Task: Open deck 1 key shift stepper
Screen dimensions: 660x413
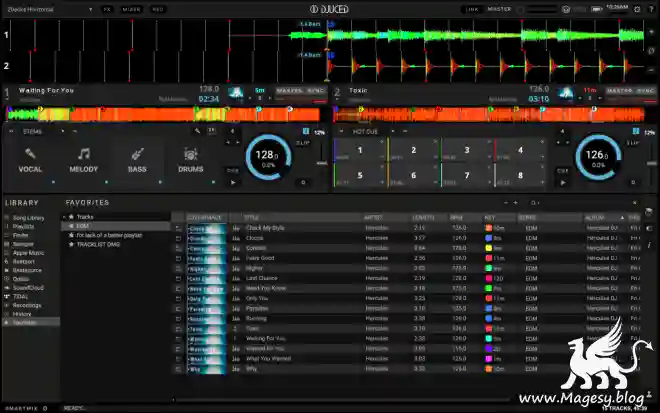Action: coord(260,98)
